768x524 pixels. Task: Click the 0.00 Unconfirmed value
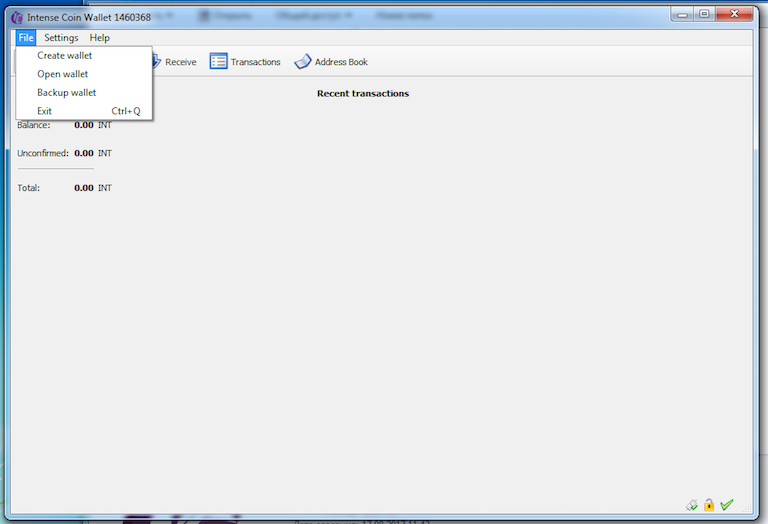click(84, 153)
